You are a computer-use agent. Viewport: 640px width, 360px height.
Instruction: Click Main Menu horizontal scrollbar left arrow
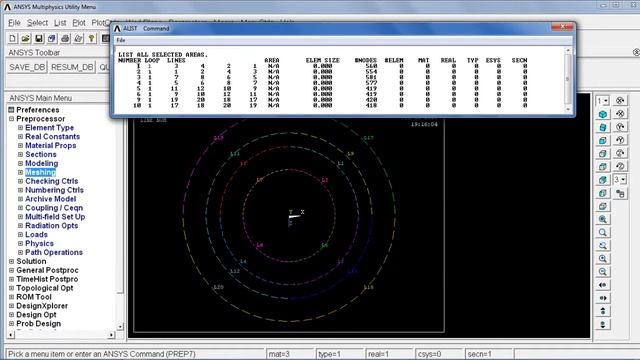(11, 335)
